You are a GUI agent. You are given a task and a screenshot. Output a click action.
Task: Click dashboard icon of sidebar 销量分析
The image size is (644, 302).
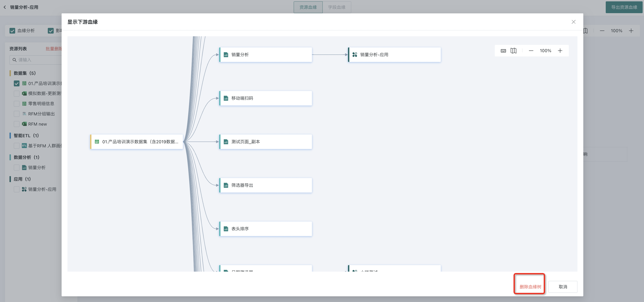(24, 168)
